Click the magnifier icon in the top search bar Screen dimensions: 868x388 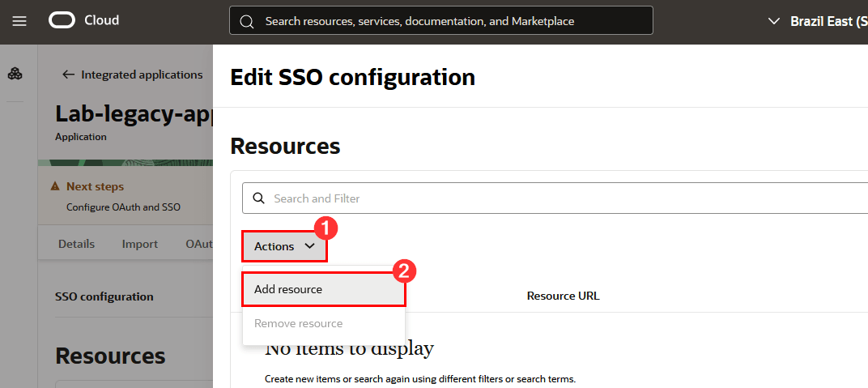[247, 21]
